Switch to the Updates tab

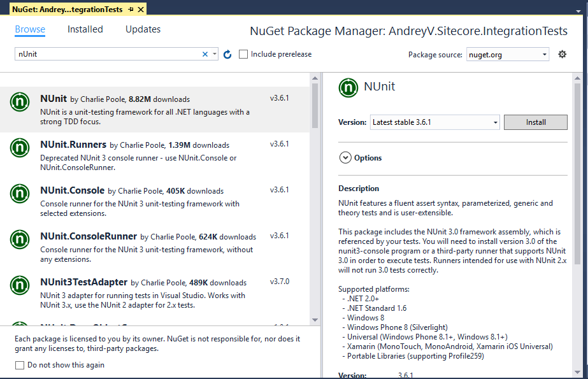click(x=143, y=29)
